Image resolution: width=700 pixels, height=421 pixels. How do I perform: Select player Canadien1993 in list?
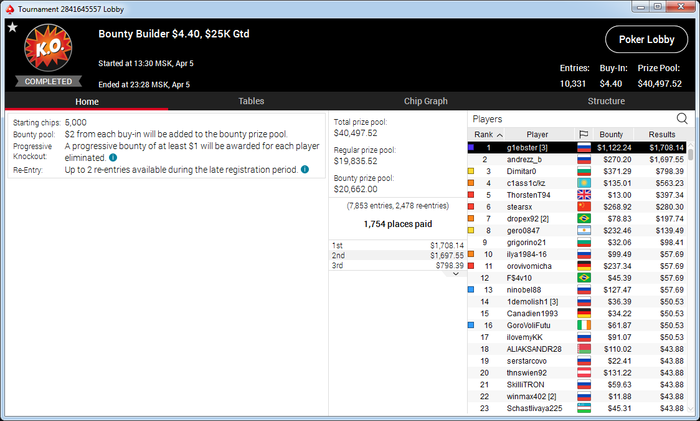(577, 313)
